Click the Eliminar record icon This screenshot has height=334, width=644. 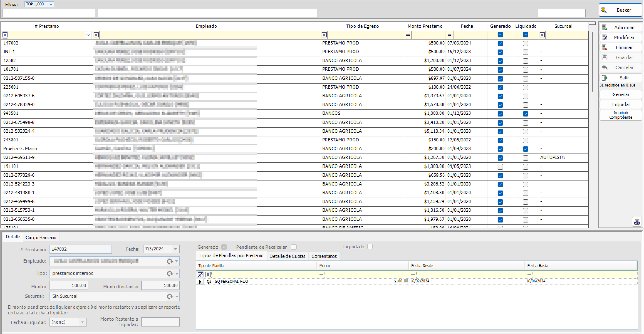pos(605,47)
